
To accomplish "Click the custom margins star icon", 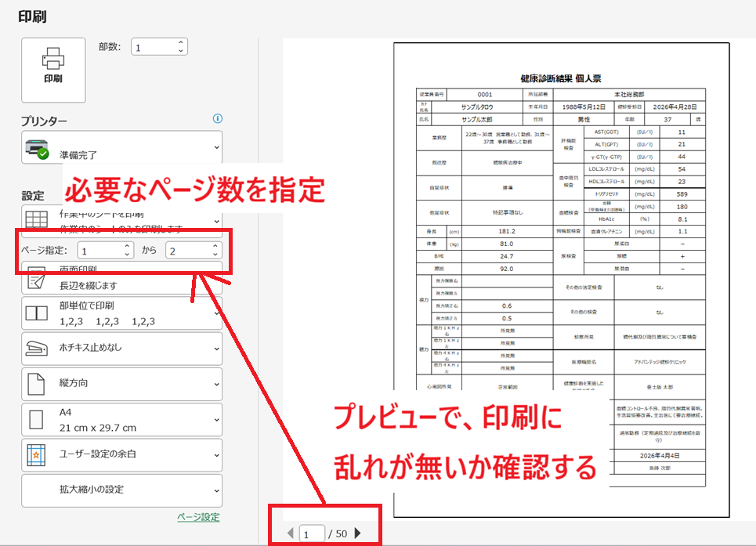I will [37, 455].
